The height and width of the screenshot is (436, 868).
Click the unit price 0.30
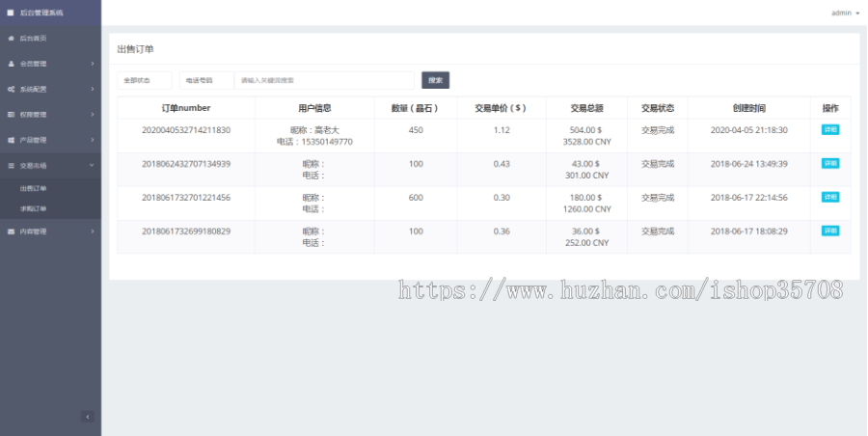tap(502, 198)
